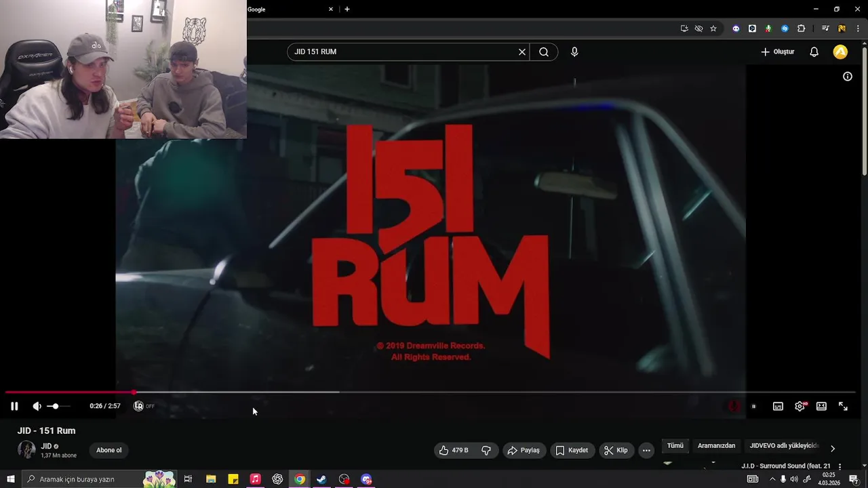Screen dimensions: 868x488
Task: Open Steam from taskbar
Action: pyautogui.click(x=321, y=479)
